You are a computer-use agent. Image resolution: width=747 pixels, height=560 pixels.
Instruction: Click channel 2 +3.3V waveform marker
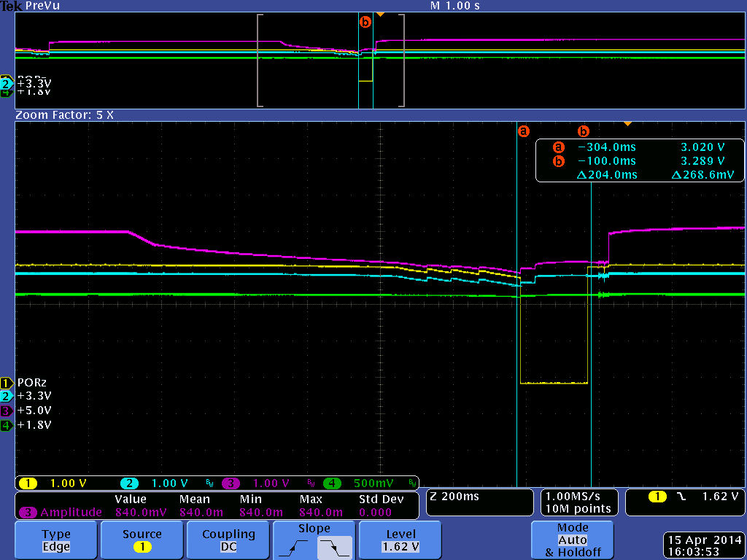tap(7, 396)
